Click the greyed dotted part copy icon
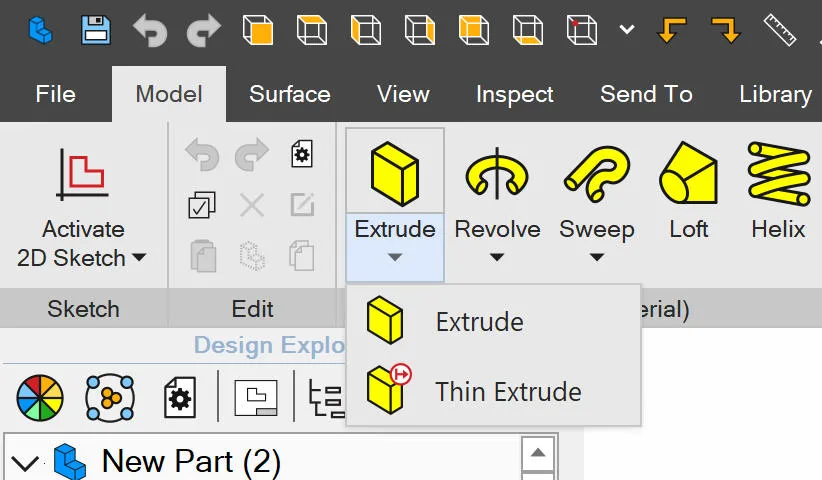 (x=252, y=256)
